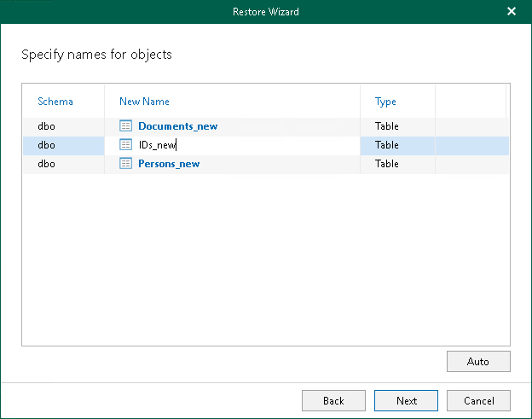This screenshot has height=419, width=532.
Task: Click the table icon beside IDs_new
Action: click(x=125, y=145)
